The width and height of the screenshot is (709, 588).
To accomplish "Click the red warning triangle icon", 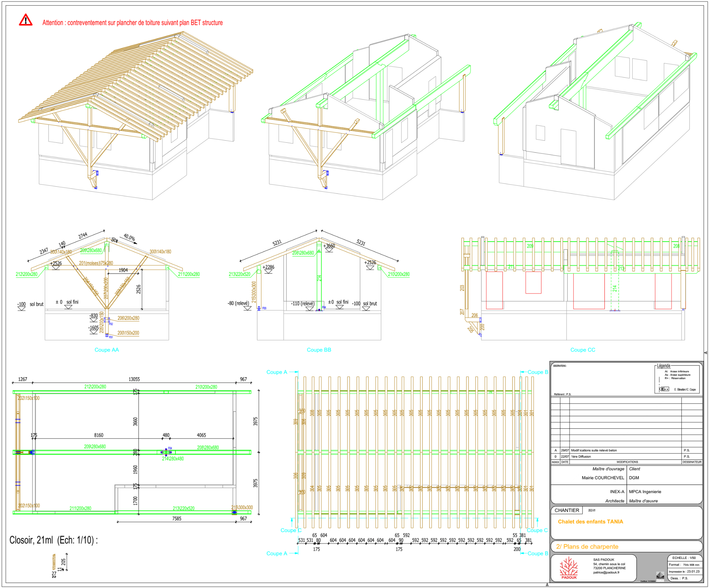I will point(26,20).
